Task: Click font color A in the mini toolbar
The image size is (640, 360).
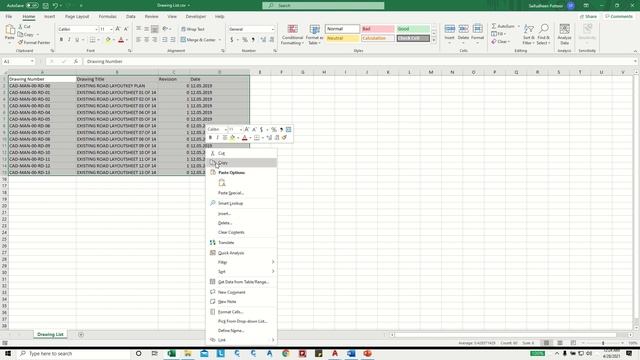Action: click(244, 138)
